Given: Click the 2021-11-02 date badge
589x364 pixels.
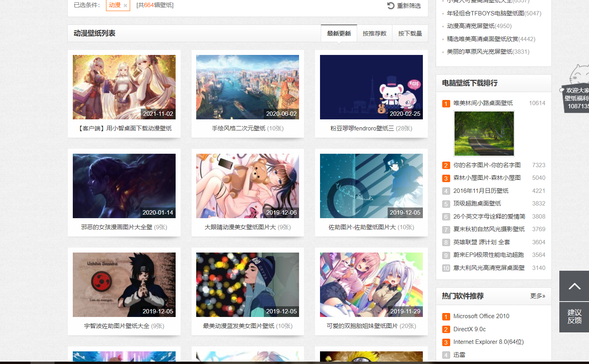Looking at the screenshot, I should [158, 114].
